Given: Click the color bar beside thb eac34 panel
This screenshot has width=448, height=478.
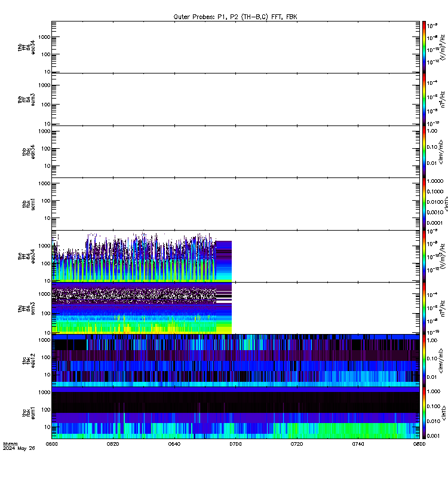Looking at the screenshot, I should pos(424,47).
